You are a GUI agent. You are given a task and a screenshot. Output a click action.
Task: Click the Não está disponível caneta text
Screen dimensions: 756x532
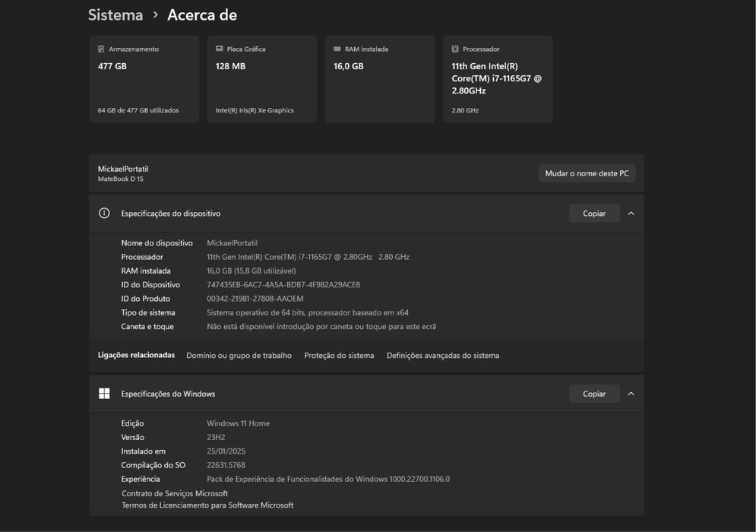pos(321,327)
